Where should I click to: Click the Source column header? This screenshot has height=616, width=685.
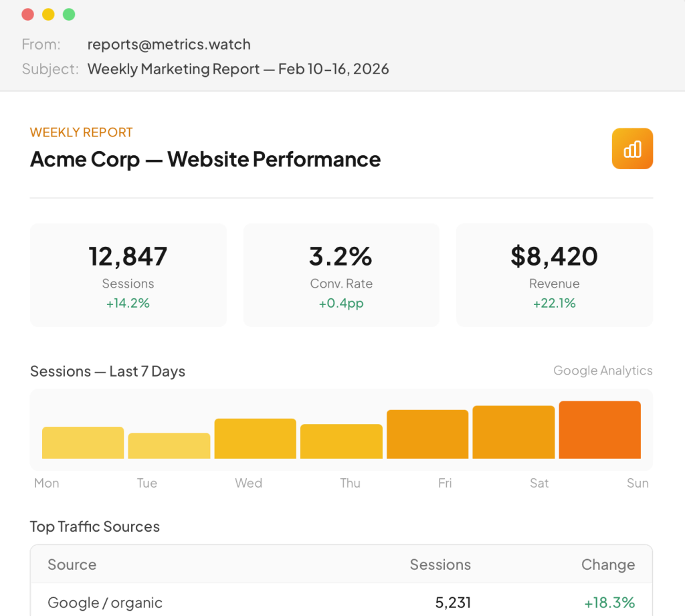[72, 564]
